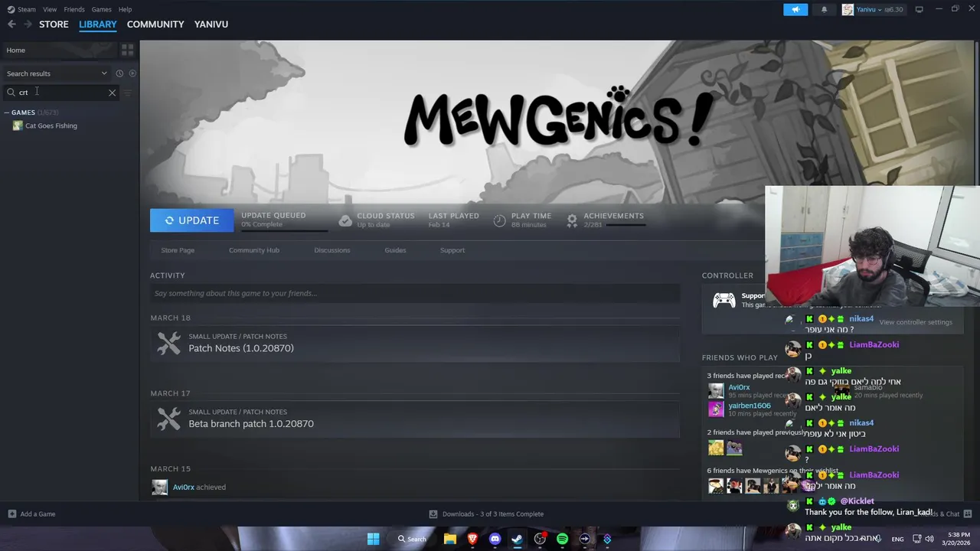Open yairben1606 friend entry
980x551 pixels.
[749, 406]
